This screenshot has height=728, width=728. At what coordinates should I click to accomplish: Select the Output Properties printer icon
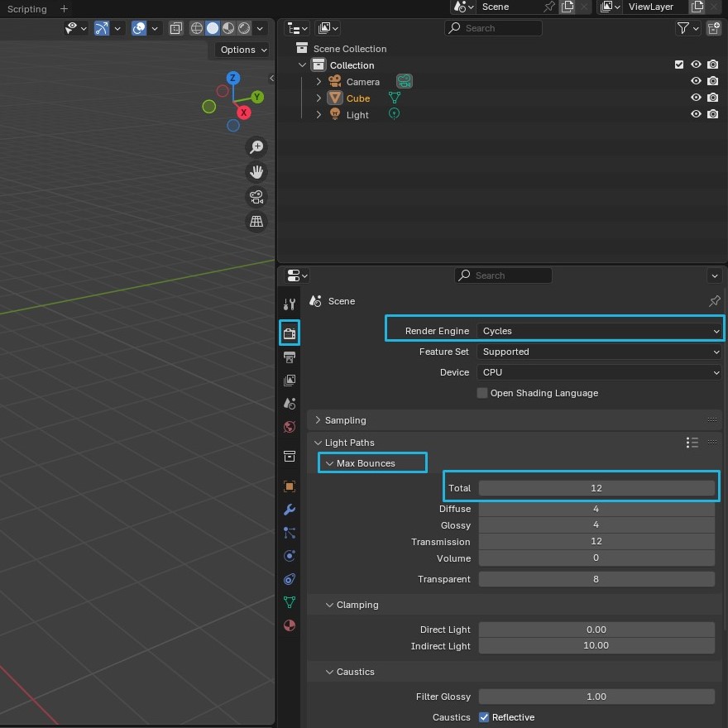289,357
